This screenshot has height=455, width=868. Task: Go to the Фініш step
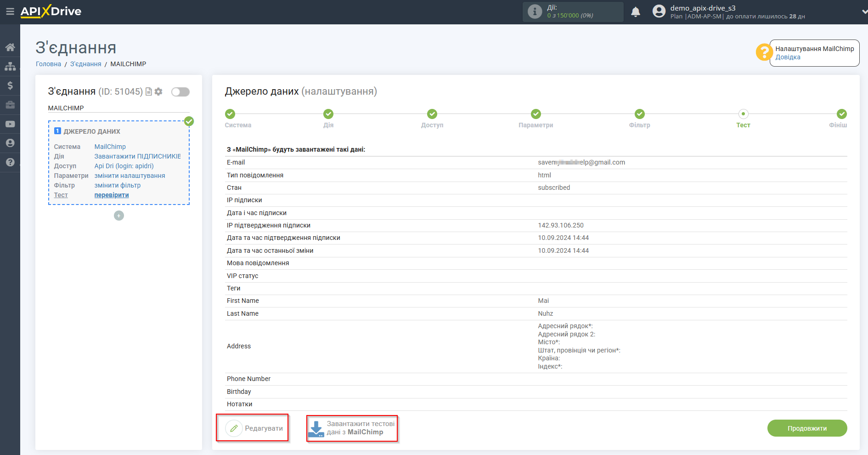click(839, 119)
